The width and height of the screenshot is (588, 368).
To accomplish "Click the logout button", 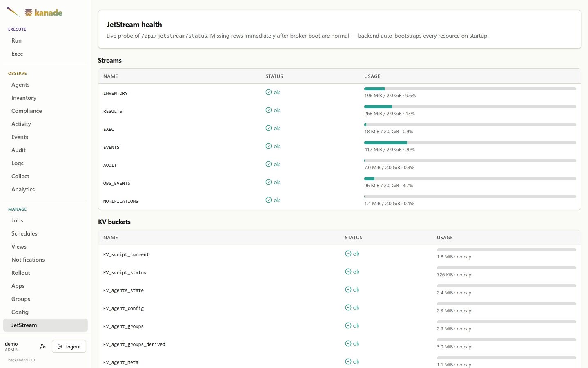I will pyautogui.click(x=69, y=346).
